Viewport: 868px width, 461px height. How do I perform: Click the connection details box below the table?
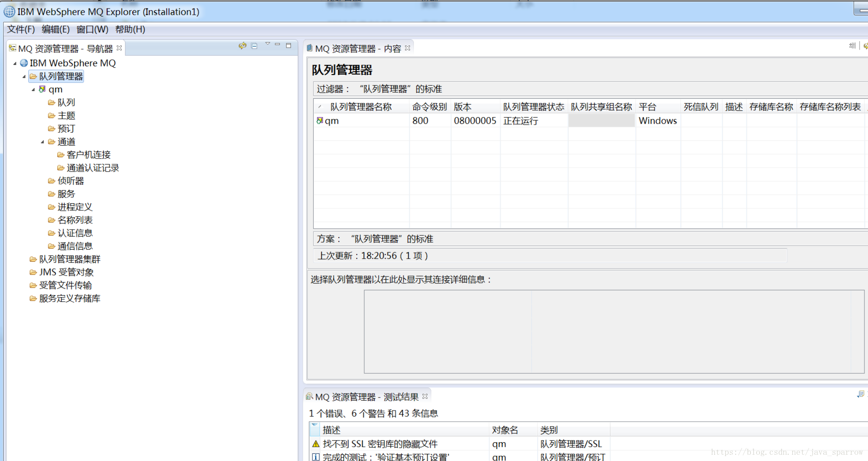click(x=614, y=331)
